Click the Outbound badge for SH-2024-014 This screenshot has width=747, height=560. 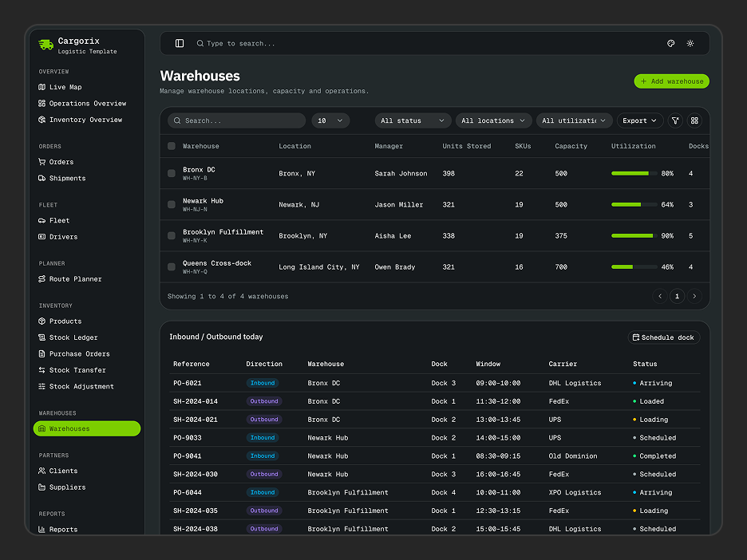tap(264, 401)
